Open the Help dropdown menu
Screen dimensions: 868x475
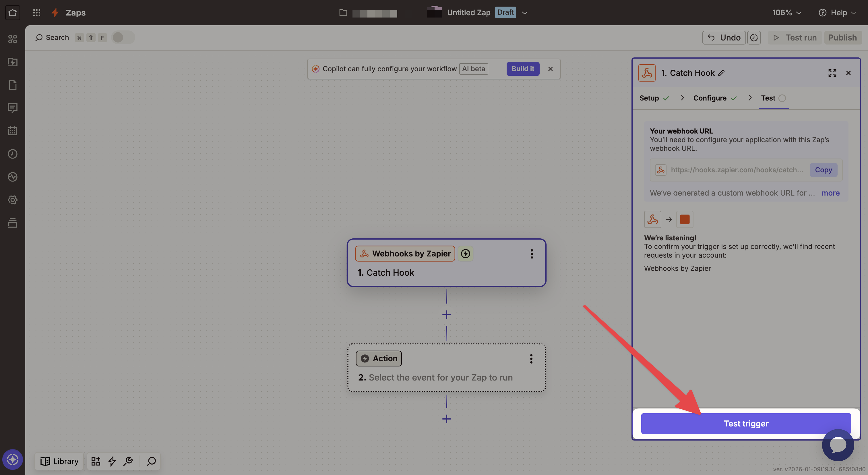[x=837, y=12]
